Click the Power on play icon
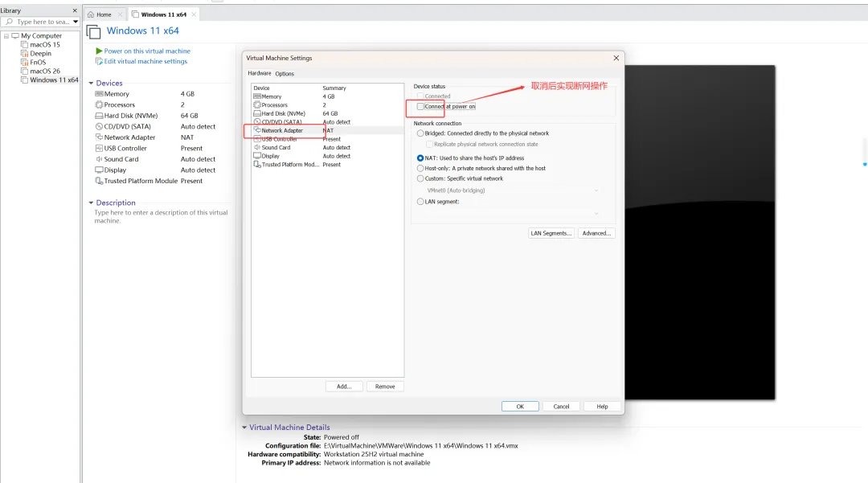 99,51
